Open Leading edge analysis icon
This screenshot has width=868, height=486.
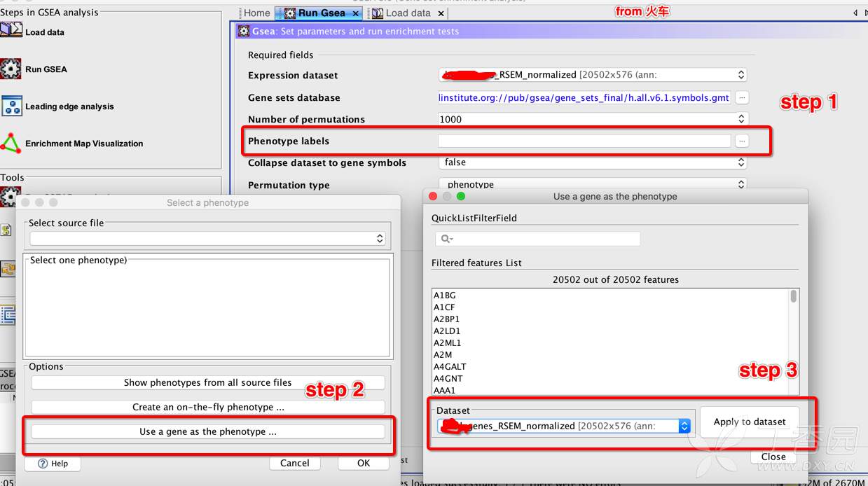tap(11, 106)
